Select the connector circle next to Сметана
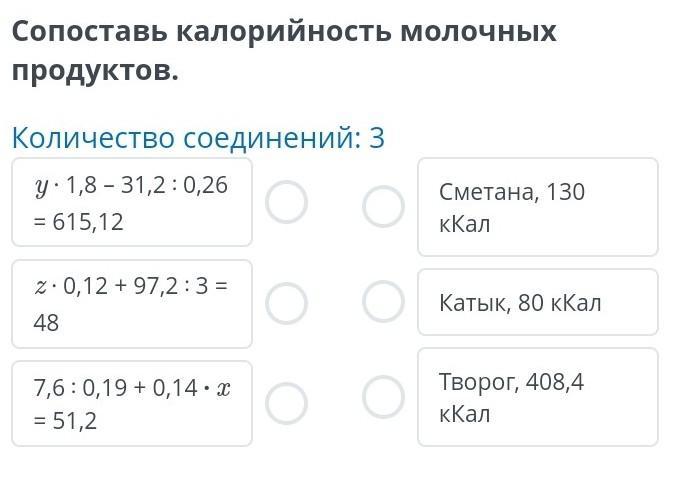The height and width of the screenshot is (491, 680). tap(383, 207)
